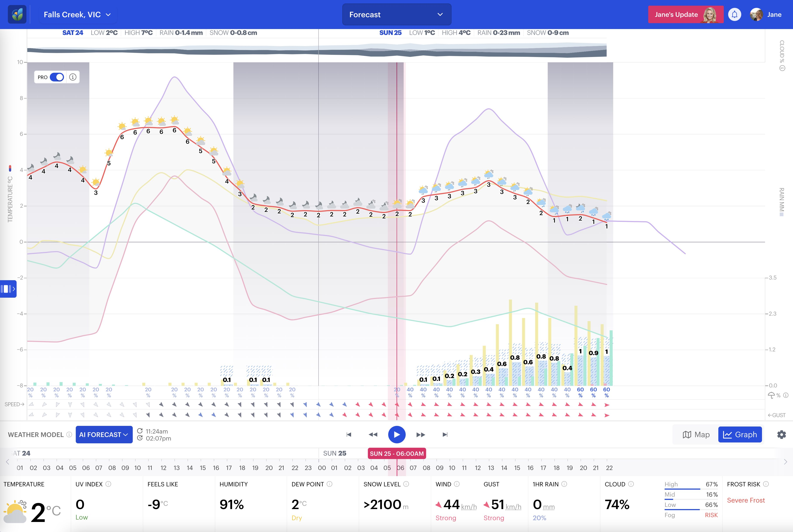The width and height of the screenshot is (793, 532).
Task: Skip to the start of the timeline
Action: coord(349,435)
